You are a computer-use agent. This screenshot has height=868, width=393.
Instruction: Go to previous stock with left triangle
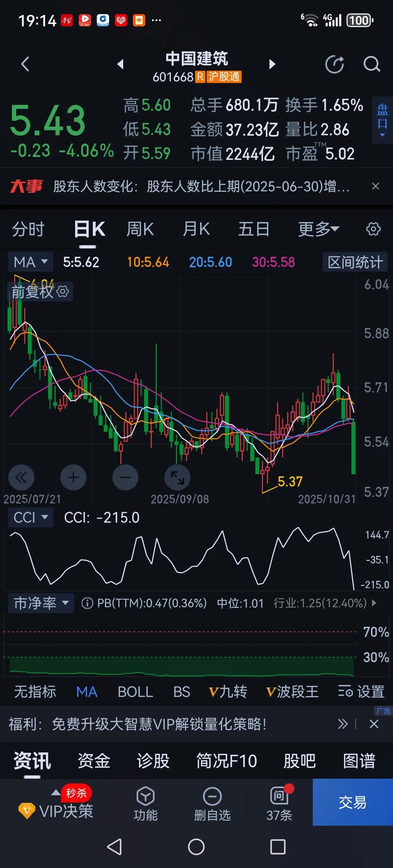[x=121, y=64]
